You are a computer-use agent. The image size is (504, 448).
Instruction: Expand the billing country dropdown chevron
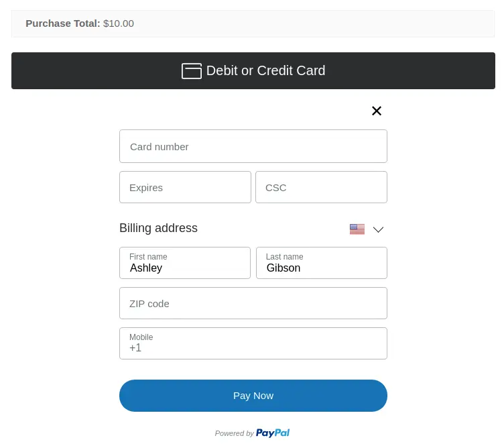[378, 229]
